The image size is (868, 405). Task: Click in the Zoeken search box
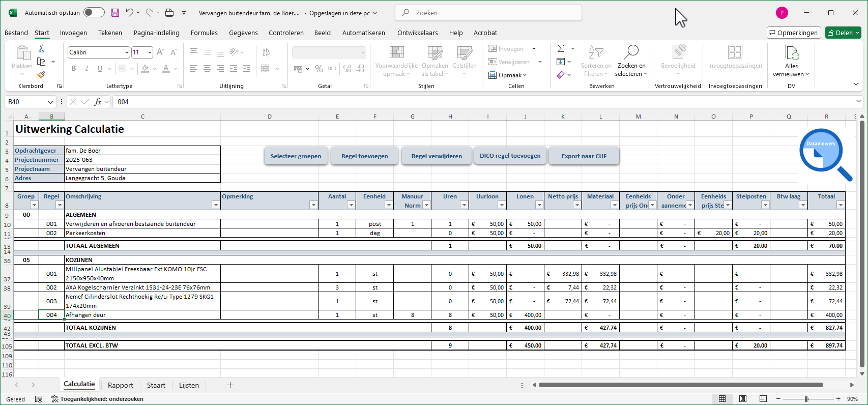(488, 13)
